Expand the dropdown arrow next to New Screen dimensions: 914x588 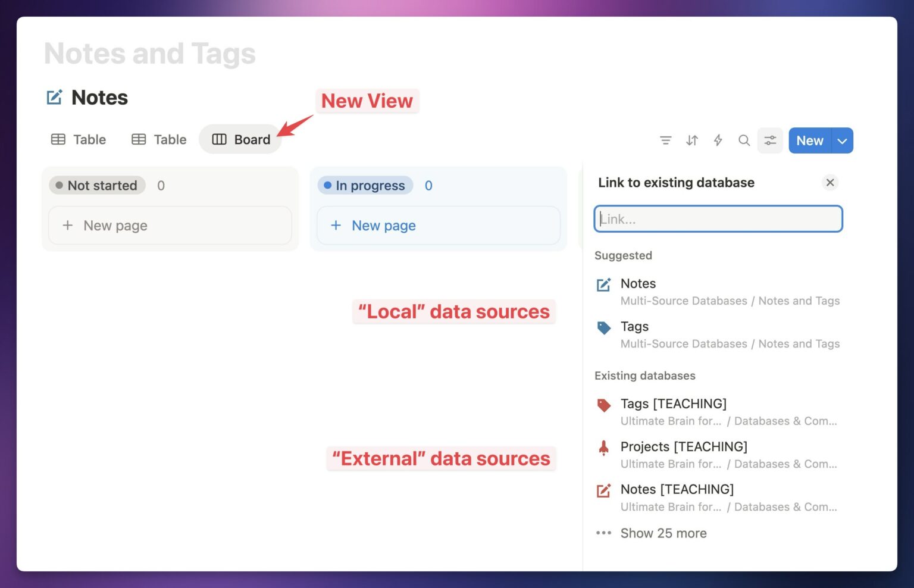click(x=842, y=140)
